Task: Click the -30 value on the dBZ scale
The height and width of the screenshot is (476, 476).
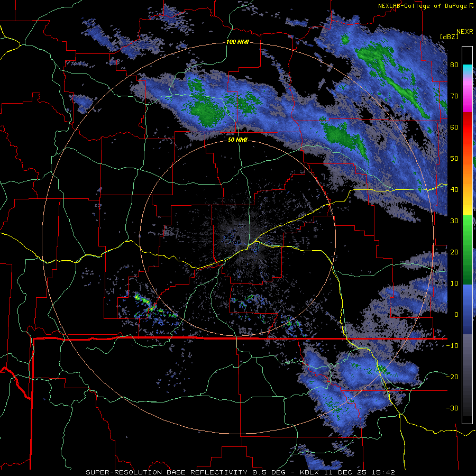Action: [x=452, y=408]
